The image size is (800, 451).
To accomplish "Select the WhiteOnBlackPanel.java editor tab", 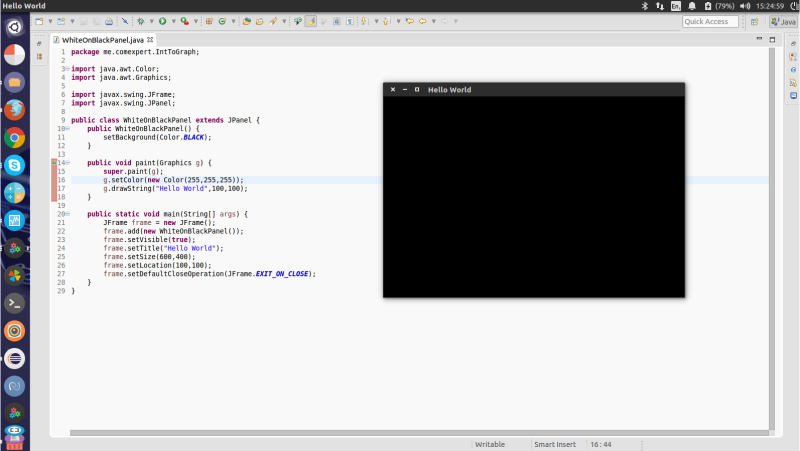I will [x=103, y=40].
